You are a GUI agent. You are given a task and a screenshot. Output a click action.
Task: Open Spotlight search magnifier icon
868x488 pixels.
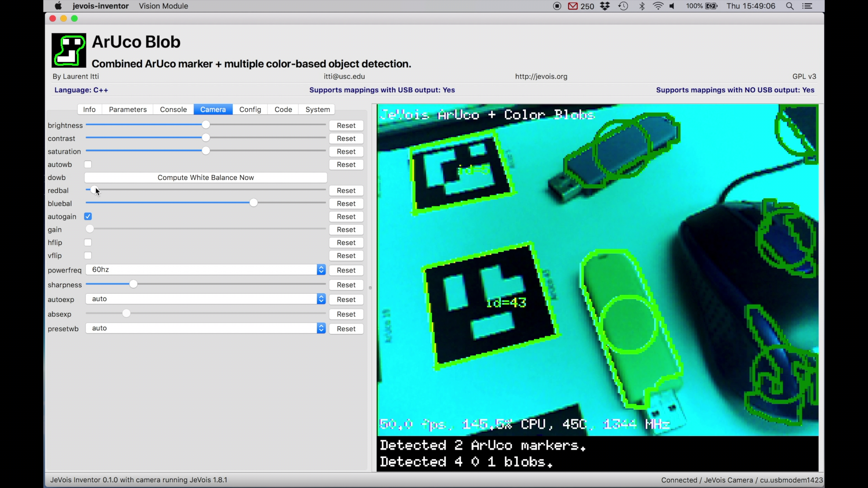pyautogui.click(x=790, y=6)
